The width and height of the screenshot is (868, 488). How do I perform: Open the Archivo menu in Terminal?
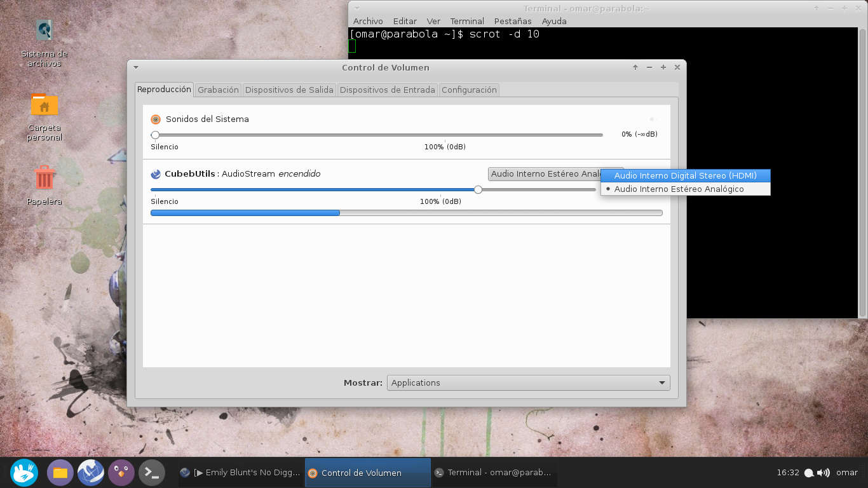(368, 21)
